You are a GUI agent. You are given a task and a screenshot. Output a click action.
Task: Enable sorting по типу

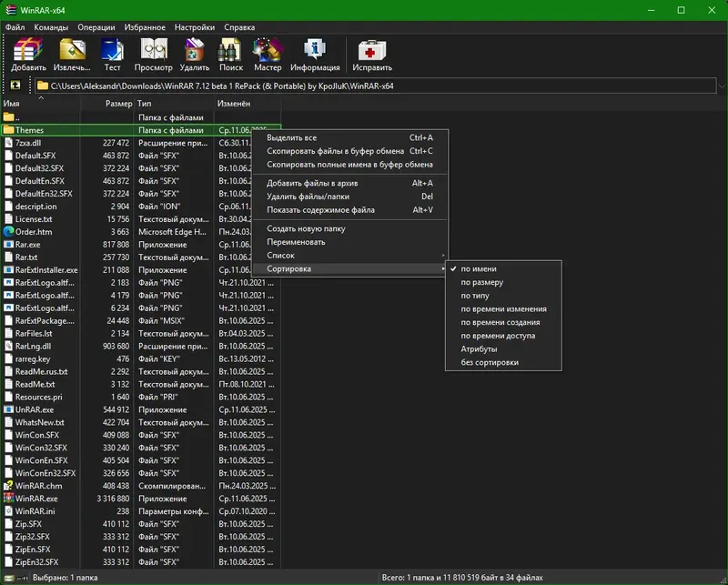(475, 296)
